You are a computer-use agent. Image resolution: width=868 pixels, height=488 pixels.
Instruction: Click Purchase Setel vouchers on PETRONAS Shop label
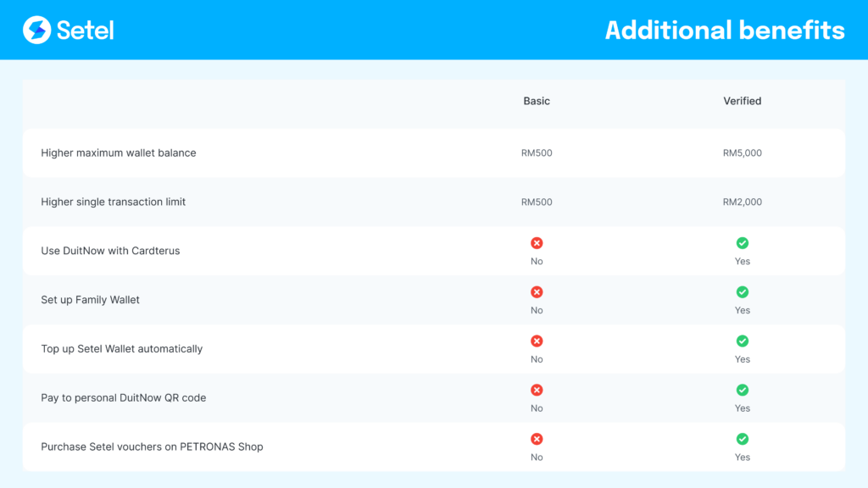click(x=152, y=446)
